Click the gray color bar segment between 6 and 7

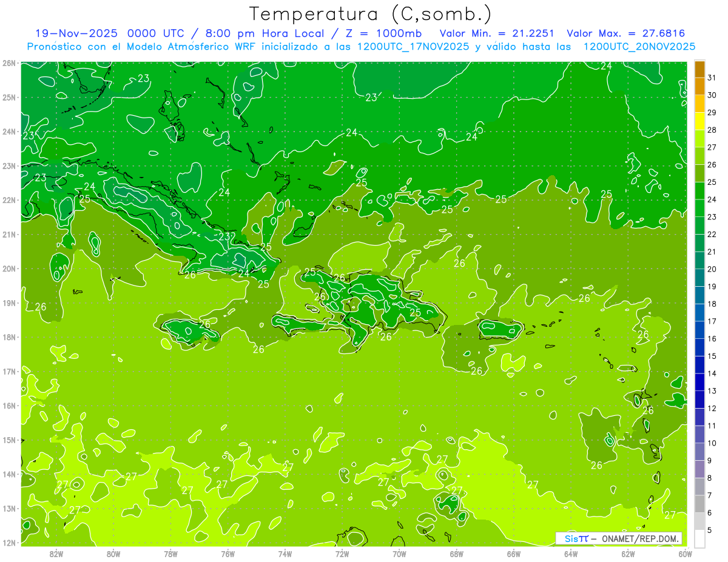(699, 504)
